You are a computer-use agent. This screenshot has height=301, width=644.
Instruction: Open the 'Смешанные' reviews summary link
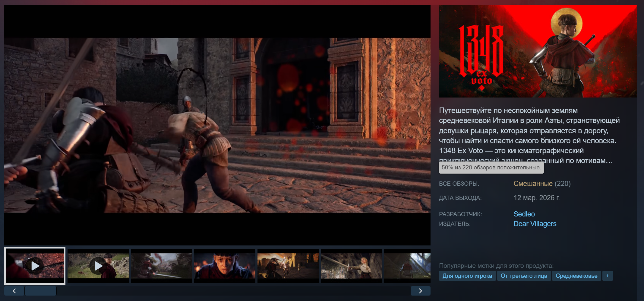pyautogui.click(x=533, y=184)
